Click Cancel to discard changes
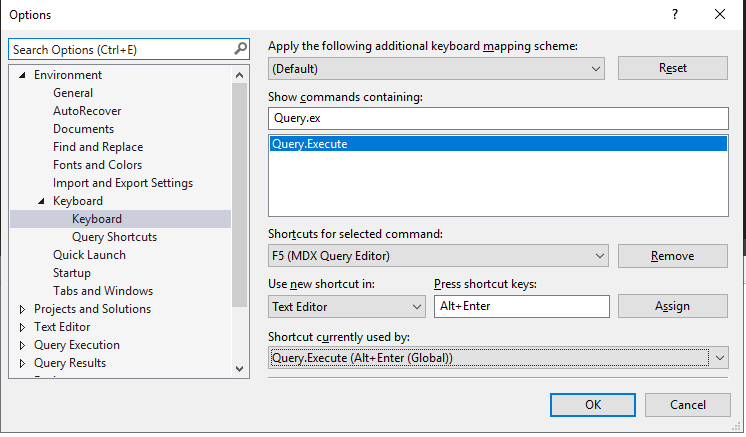Viewport: 746px width, 437px height. pyautogui.click(x=687, y=405)
